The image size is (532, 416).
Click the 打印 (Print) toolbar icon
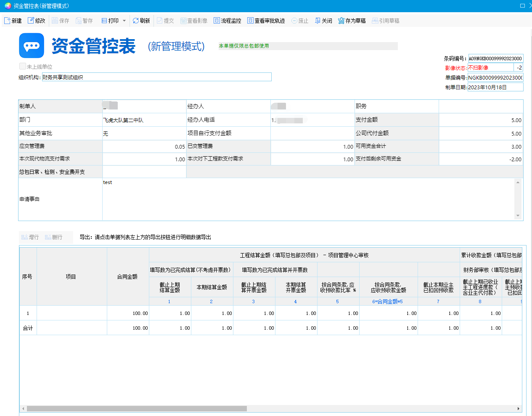coord(104,21)
